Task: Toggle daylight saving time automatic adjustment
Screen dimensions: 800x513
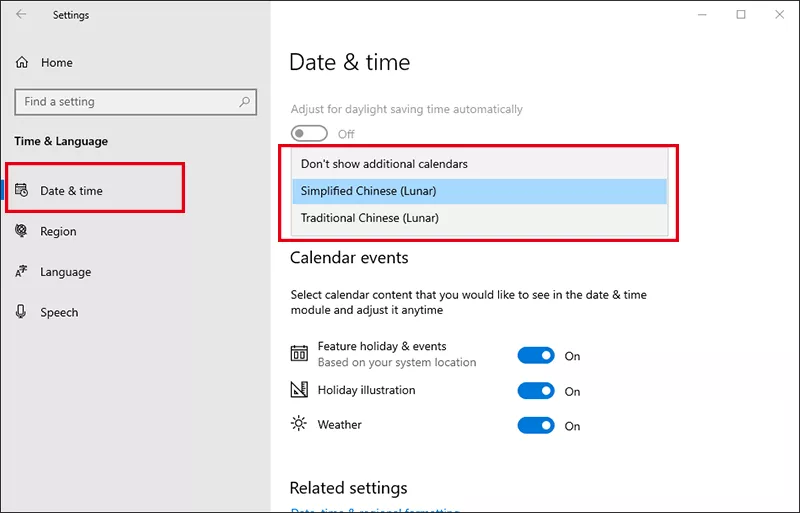Action: pyautogui.click(x=309, y=134)
